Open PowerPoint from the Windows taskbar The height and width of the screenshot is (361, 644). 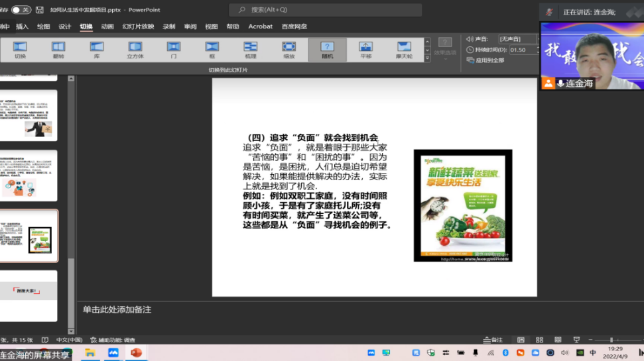[136, 352]
